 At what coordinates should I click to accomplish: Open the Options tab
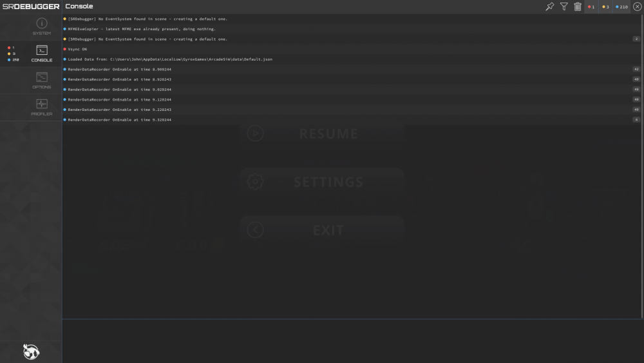pos(31,81)
